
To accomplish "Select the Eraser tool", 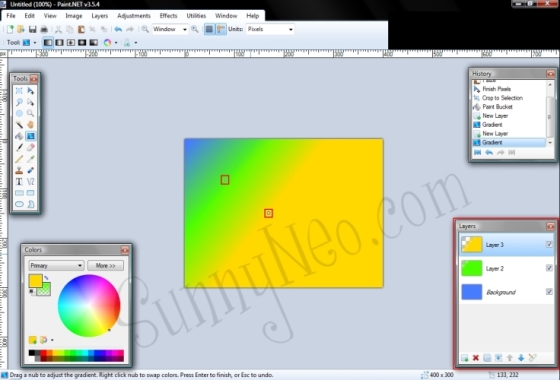I will [31, 147].
